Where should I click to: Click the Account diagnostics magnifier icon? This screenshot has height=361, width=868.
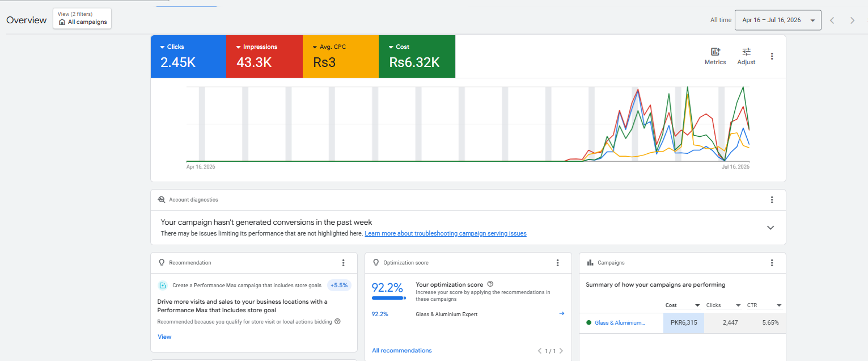pyautogui.click(x=162, y=200)
